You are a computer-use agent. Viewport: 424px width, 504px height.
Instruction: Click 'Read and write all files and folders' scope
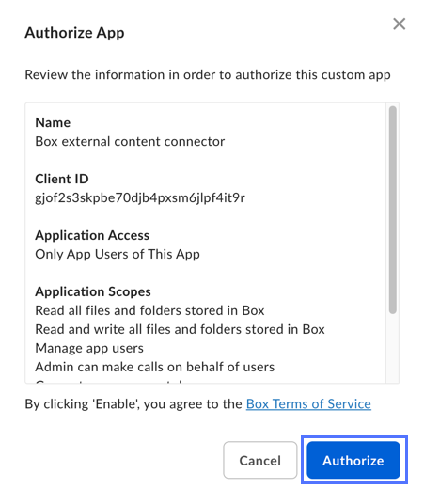coord(180,329)
